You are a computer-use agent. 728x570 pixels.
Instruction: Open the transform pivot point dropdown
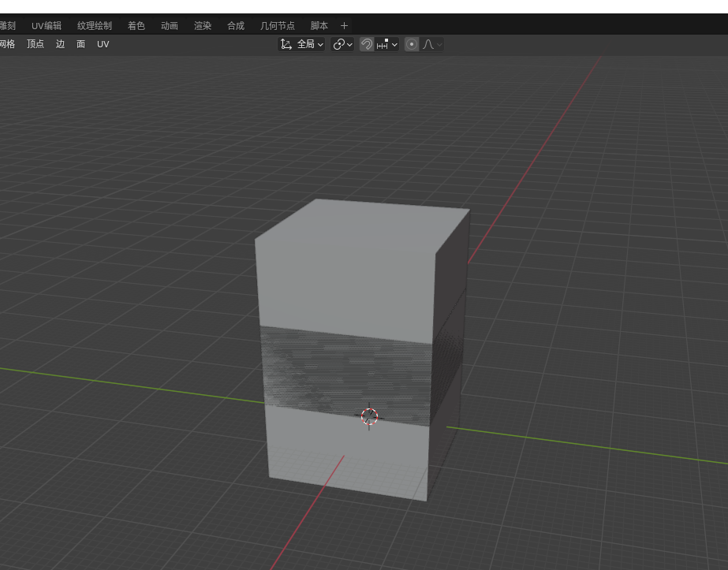[x=342, y=44]
